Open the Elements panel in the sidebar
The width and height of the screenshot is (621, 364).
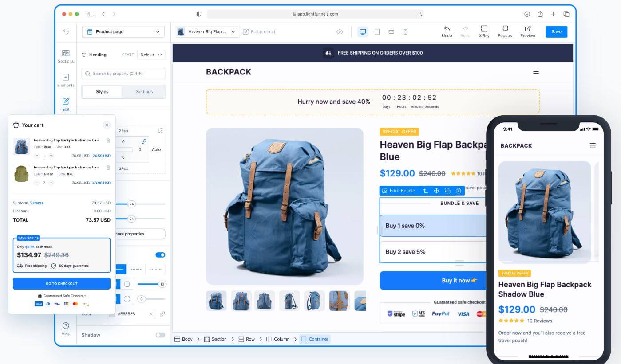coord(66,80)
